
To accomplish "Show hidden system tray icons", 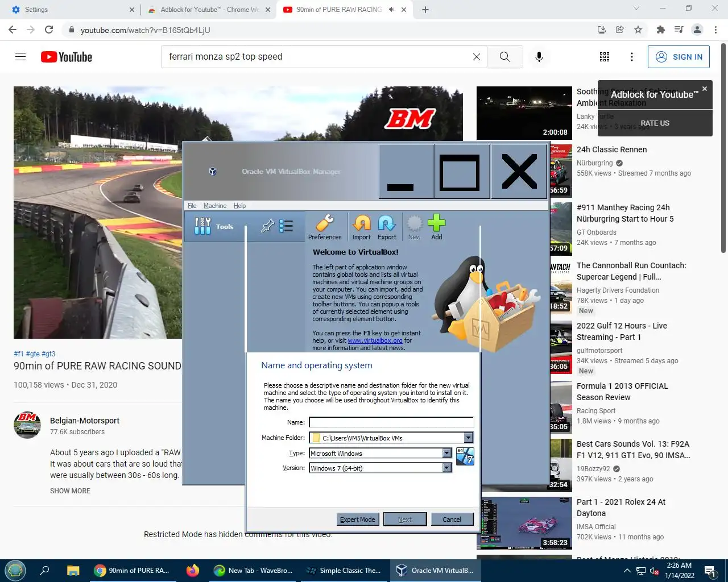I will click(x=627, y=571).
